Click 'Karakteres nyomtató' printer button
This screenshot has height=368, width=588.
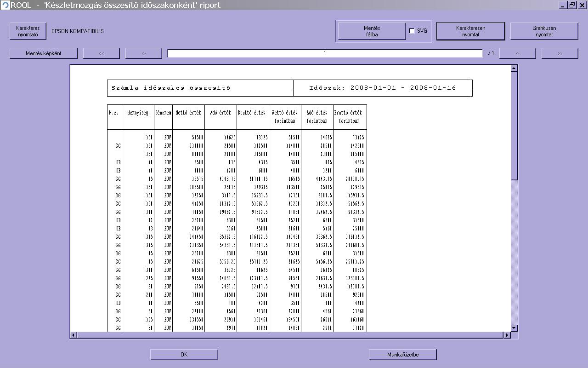[x=28, y=31]
